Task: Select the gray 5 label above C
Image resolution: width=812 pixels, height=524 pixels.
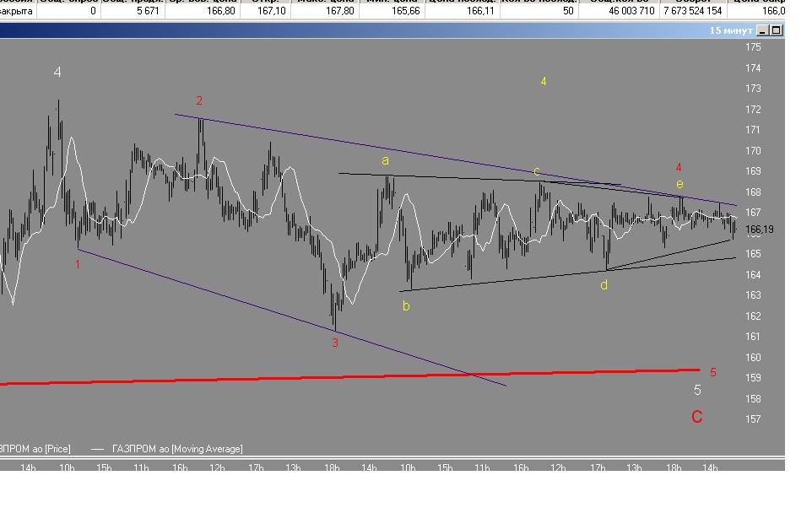Action: click(697, 390)
